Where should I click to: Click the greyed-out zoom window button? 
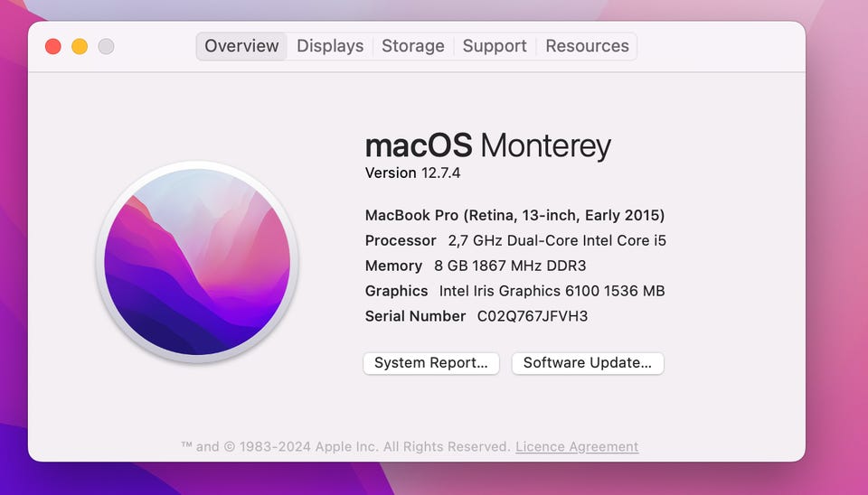click(106, 46)
